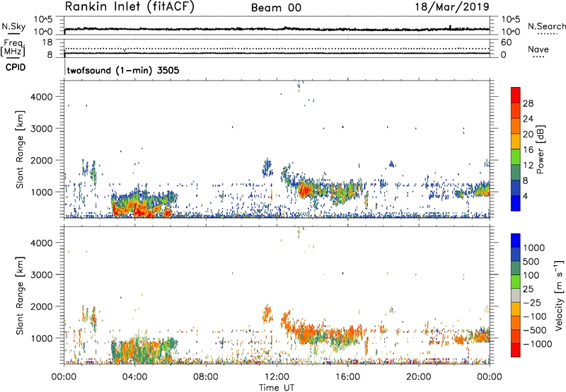Pick the yellow 16–20 dB Power colorbar segment
This screenshot has width=566, height=392.
(x=516, y=142)
